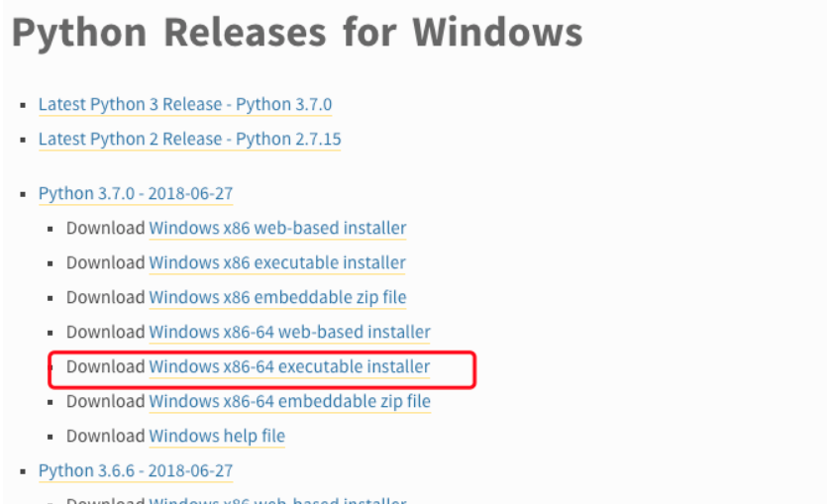Open the Python 3.6.6 - 2018-06-27 release link
Viewport: 827px width, 504px height.
(x=136, y=470)
